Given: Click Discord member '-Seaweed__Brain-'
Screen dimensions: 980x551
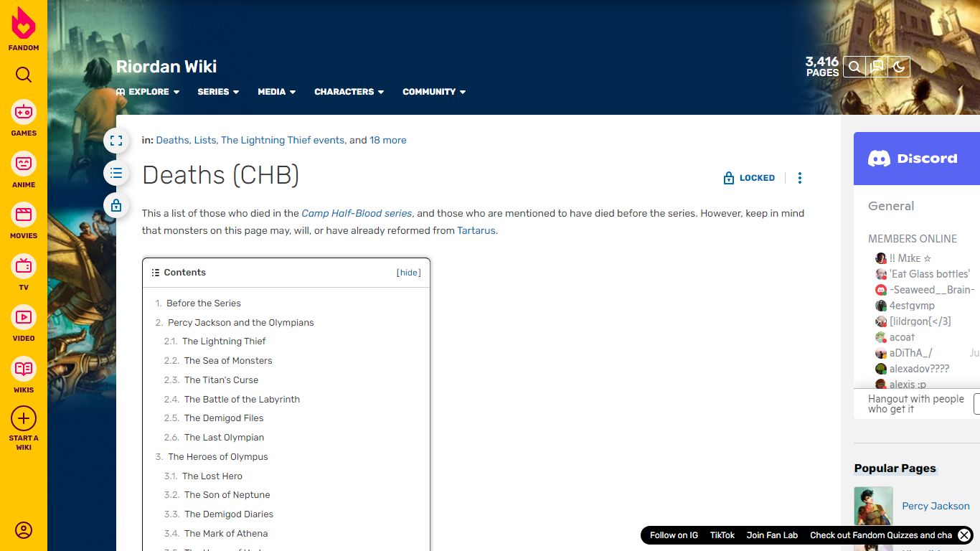Looking at the screenshot, I should [x=932, y=290].
